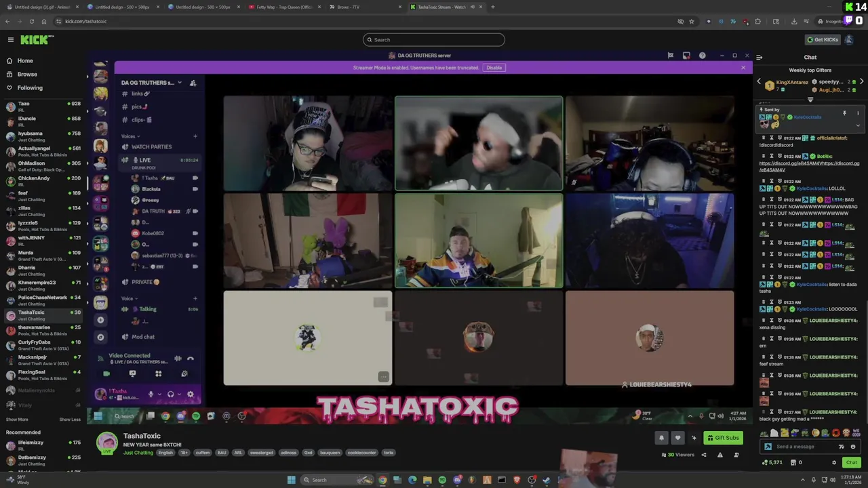The image size is (868, 488).
Task: Open PoliceChaseNetwork channel in sidebar
Action: pos(43,300)
